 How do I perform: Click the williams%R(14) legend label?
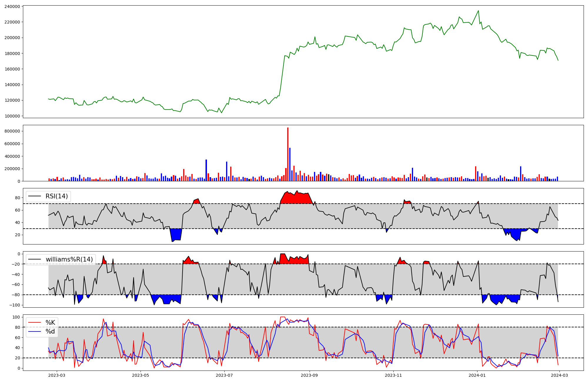click(x=69, y=259)
